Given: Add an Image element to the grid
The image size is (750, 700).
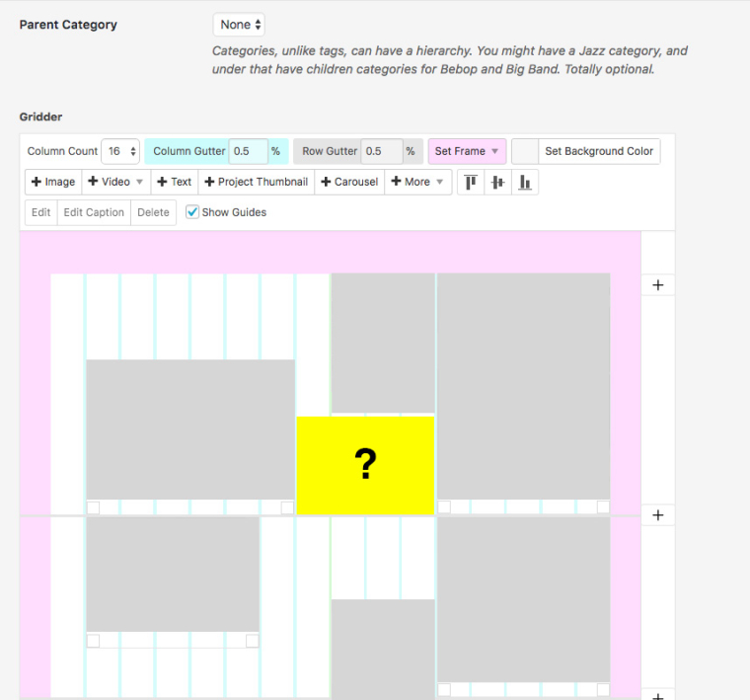Looking at the screenshot, I should tap(53, 182).
